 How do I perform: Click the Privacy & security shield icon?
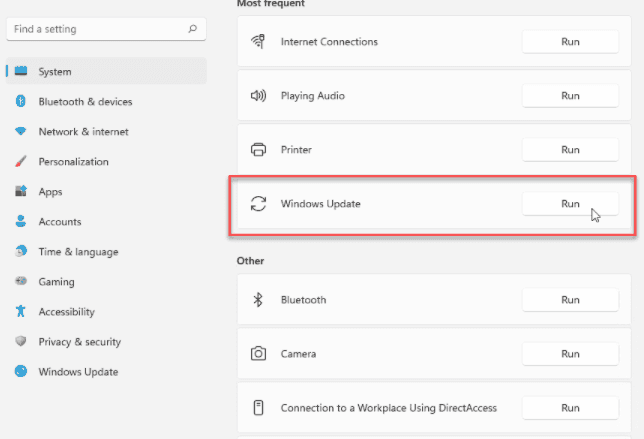(21, 341)
